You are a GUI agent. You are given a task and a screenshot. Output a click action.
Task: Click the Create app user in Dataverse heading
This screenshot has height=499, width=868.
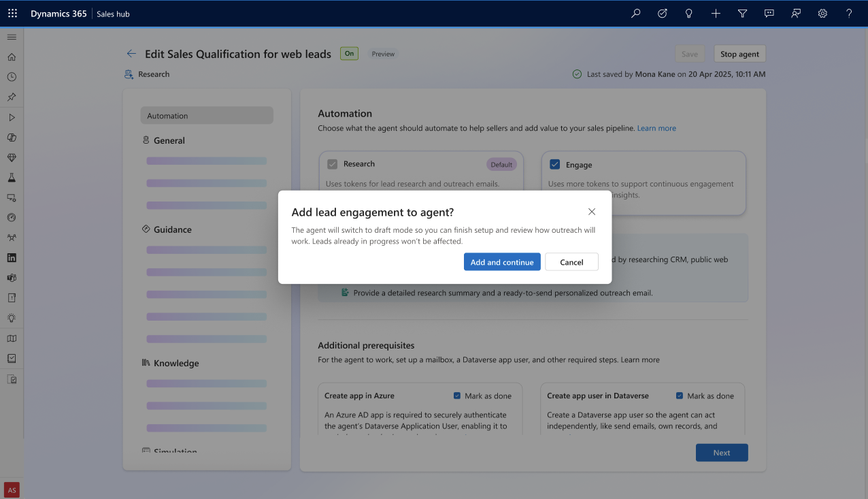(598, 396)
